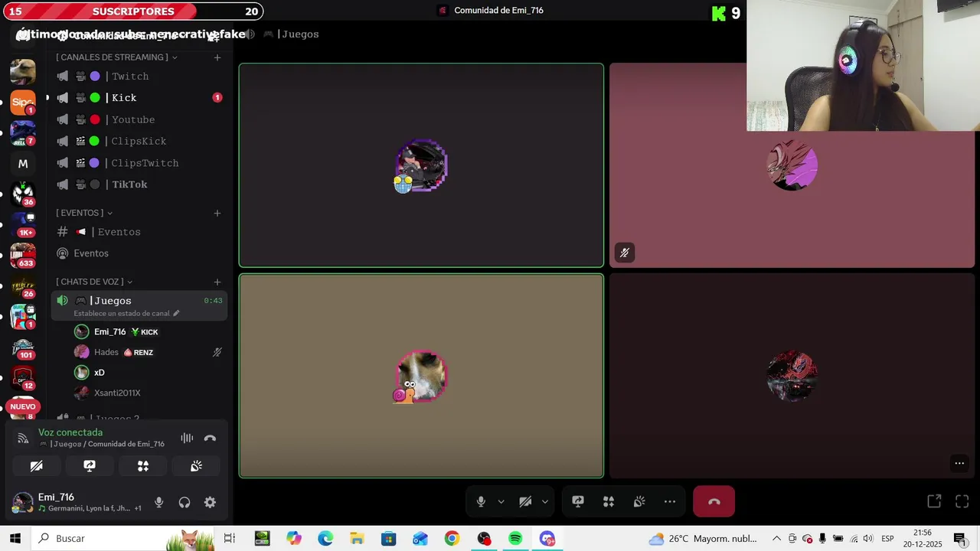
Task: Open activities launcher in the voice panel
Action: [x=143, y=466]
